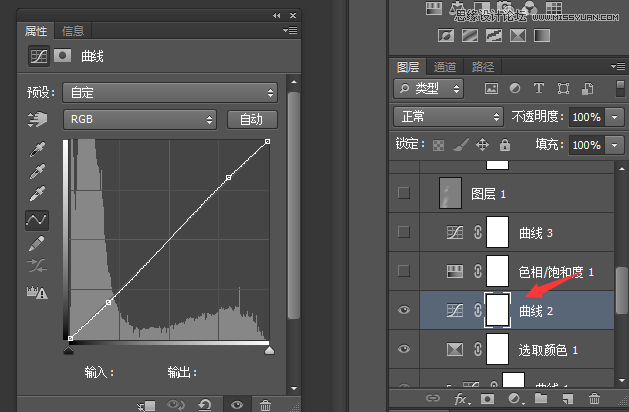Screen dimensions: 629x412
Task: Open the fx layer style menu
Action: pyautogui.click(x=462, y=398)
